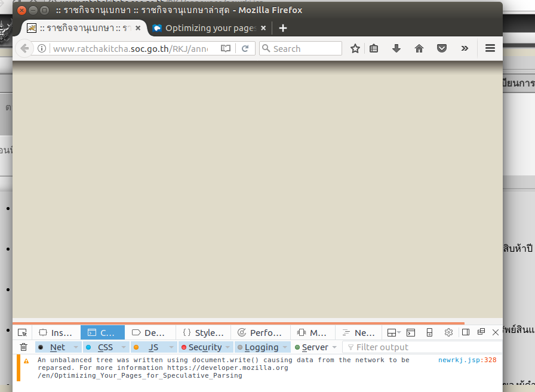The height and width of the screenshot is (392, 535).
Task: Close the Optimizing your pages tab
Action: 263,28
